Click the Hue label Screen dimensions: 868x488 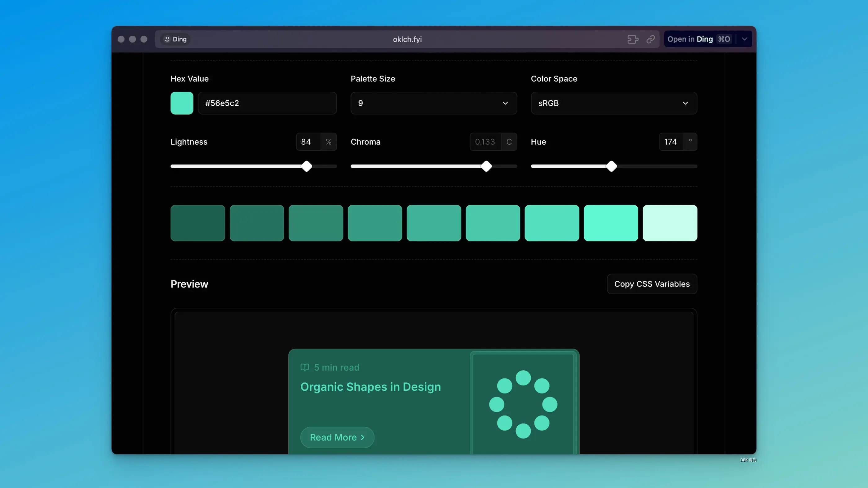point(538,142)
